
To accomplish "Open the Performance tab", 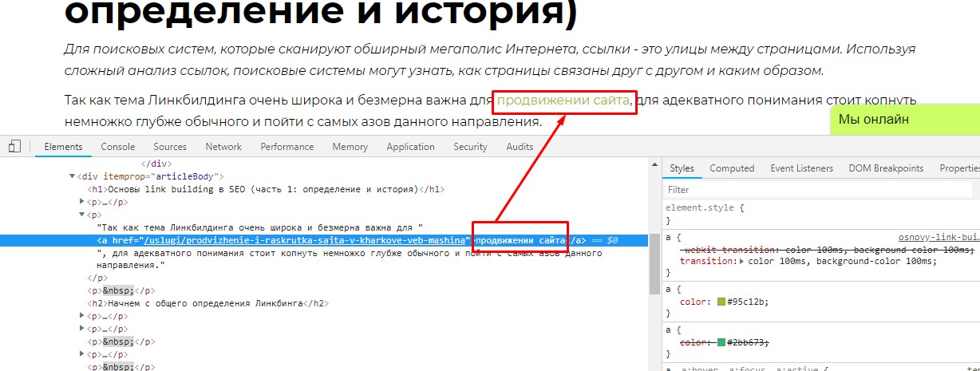I will click(287, 147).
